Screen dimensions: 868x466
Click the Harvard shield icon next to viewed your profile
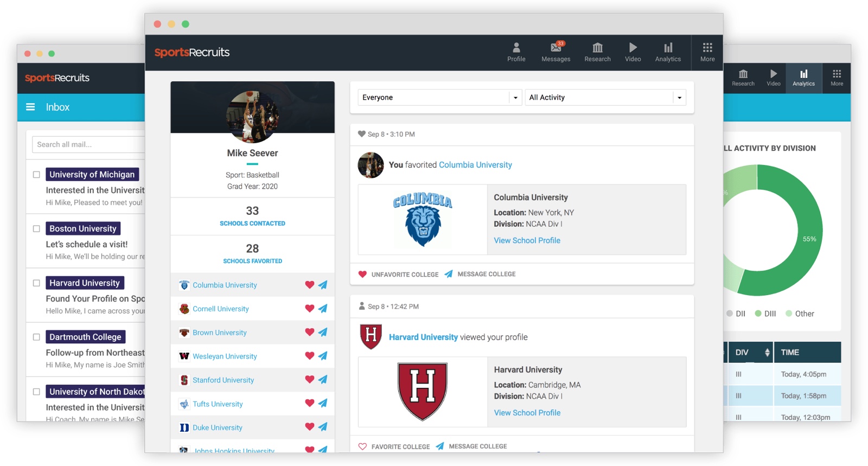371,336
